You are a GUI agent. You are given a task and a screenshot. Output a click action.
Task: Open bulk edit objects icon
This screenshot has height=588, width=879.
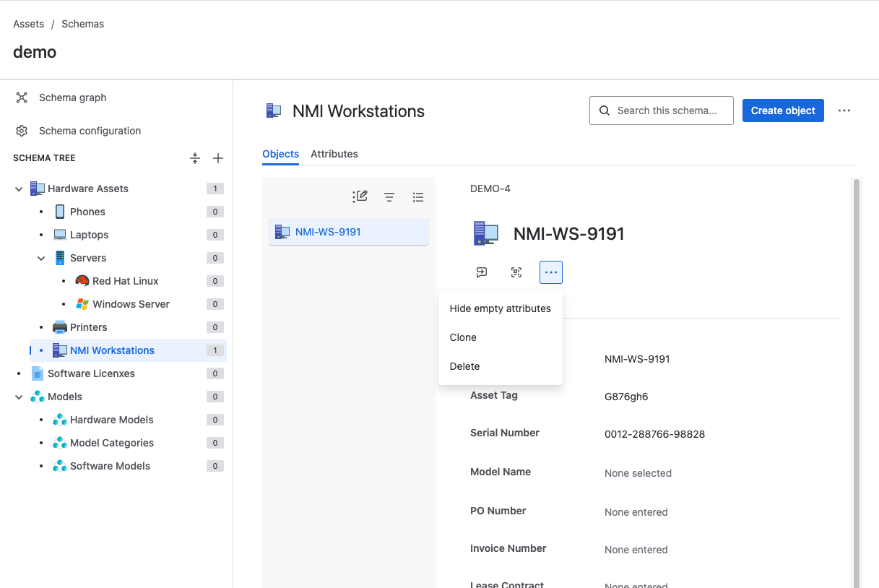pos(360,196)
